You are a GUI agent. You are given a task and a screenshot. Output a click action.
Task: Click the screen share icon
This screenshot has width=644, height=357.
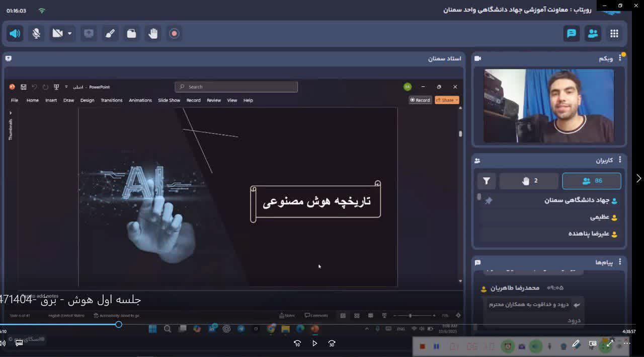click(x=89, y=34)
